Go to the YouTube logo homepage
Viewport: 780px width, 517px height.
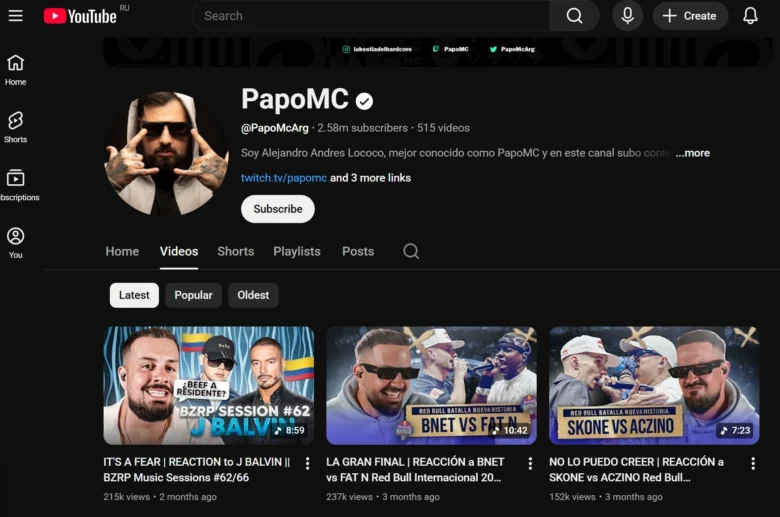(x=80, y=16)
